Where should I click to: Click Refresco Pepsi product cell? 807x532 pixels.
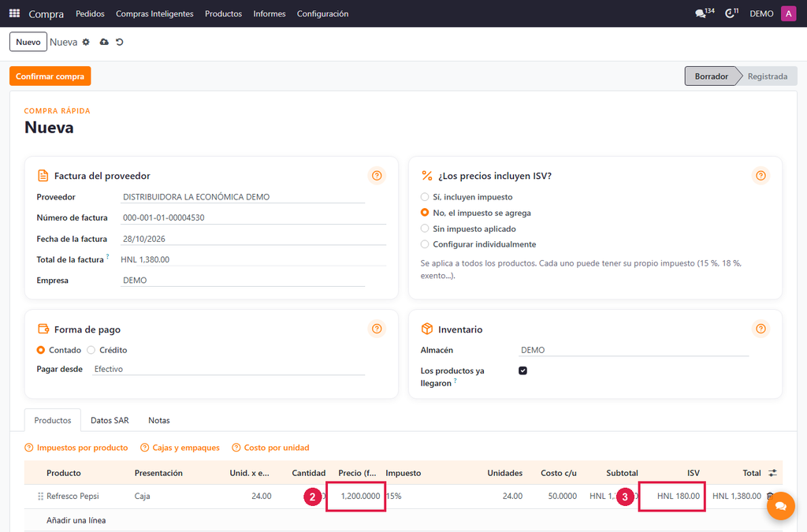coord(73,496)
